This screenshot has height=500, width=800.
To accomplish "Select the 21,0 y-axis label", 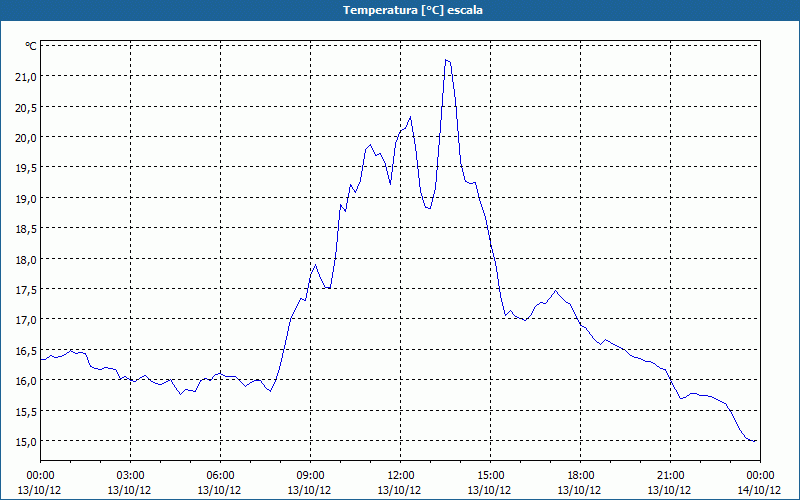I will [27, 77].
